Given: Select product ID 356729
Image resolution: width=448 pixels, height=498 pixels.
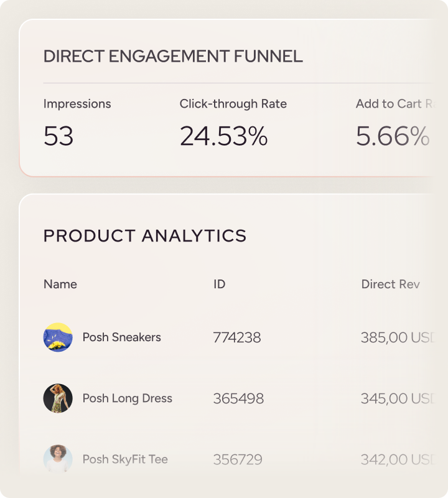Looking at the screenshot, I should (237, 459).
